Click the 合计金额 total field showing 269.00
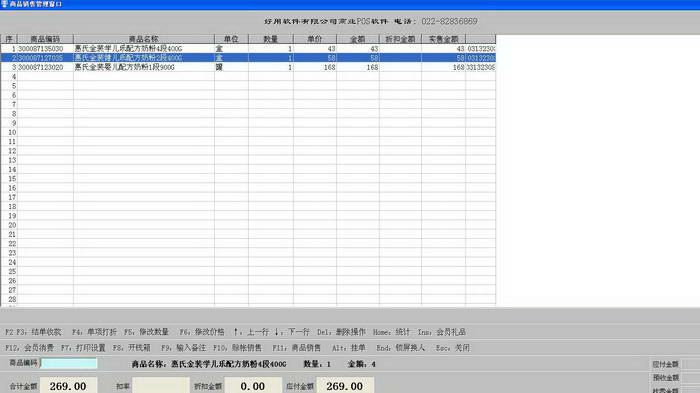The image size is (700, 393). pyautogui.click(x=68, y=385)
